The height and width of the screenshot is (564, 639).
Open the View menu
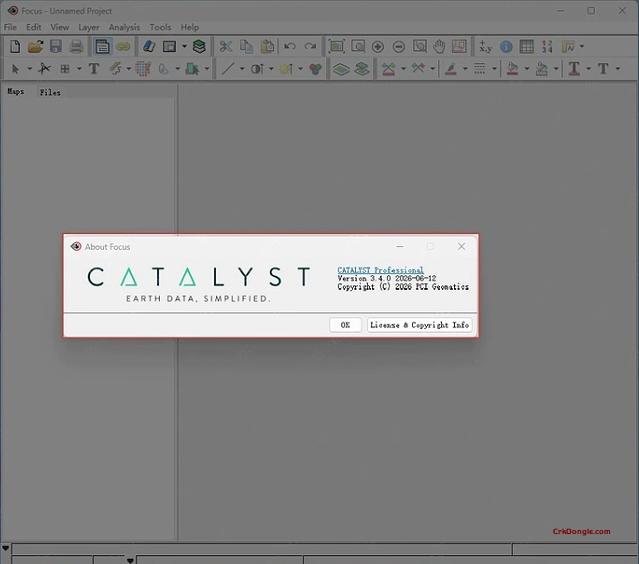(59, 27)
